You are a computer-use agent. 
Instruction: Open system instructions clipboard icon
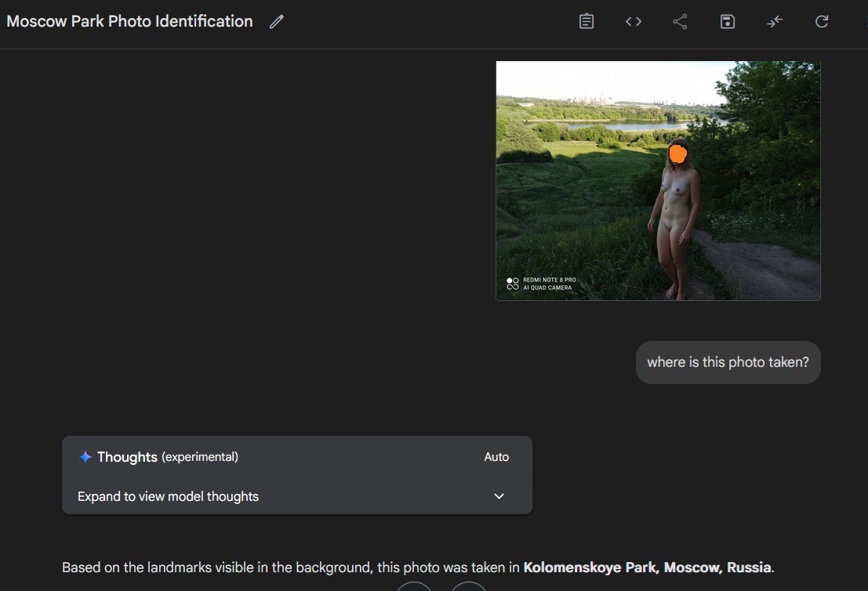(587, 22)
